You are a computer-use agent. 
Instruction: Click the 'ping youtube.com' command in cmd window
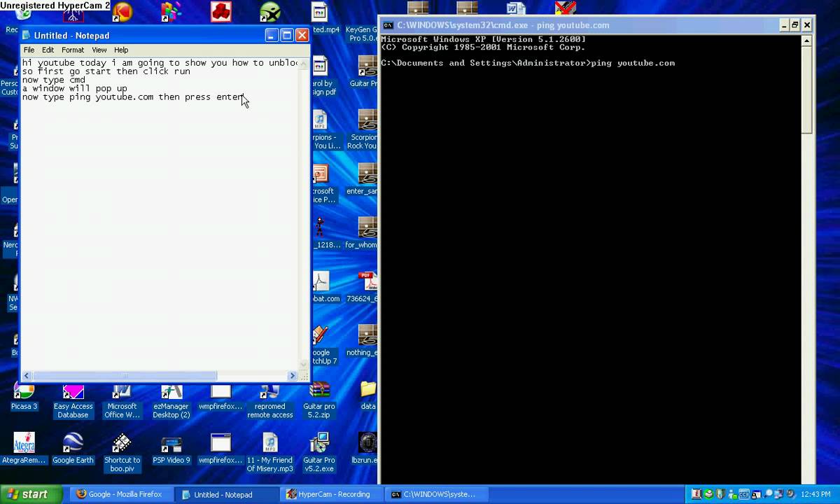pyautogui.click(x=633, y=63)
